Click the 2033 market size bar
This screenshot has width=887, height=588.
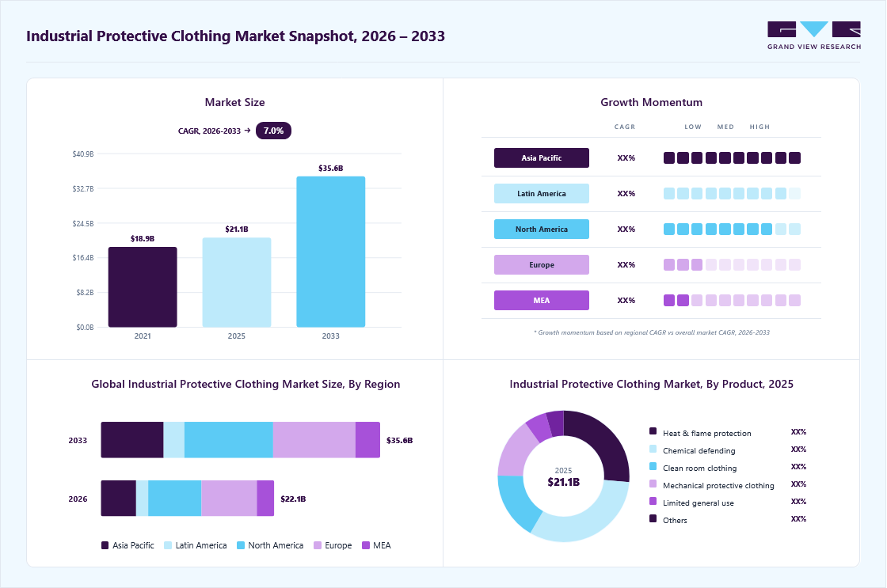click(x=331, y=252)
